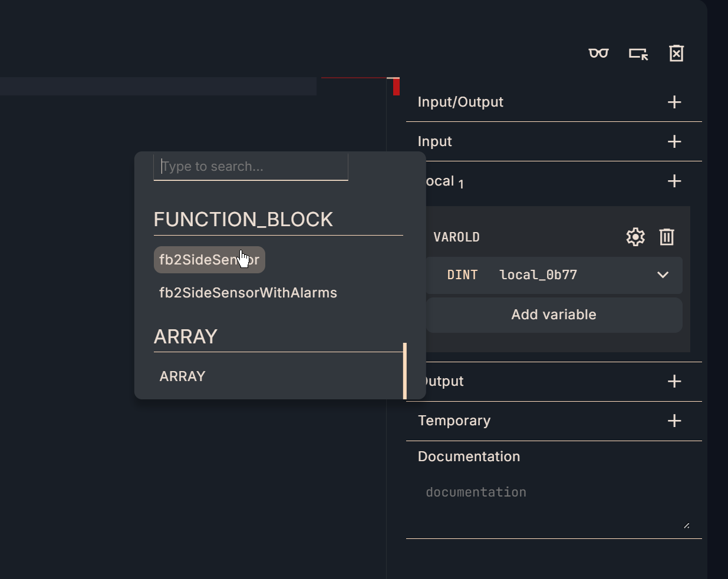This screenshot has width=728, height=579.
Task: Add a Temporary section using plus
Action: click(674, 421)
